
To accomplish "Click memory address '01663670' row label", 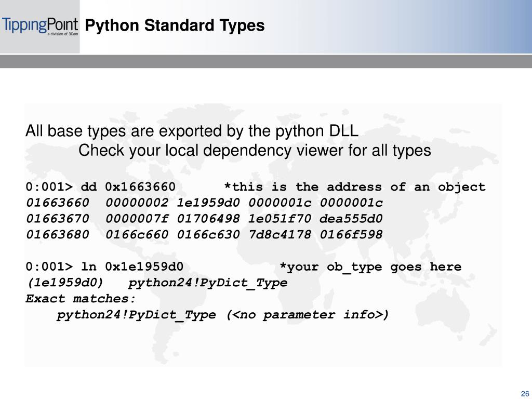I will 57,219.
